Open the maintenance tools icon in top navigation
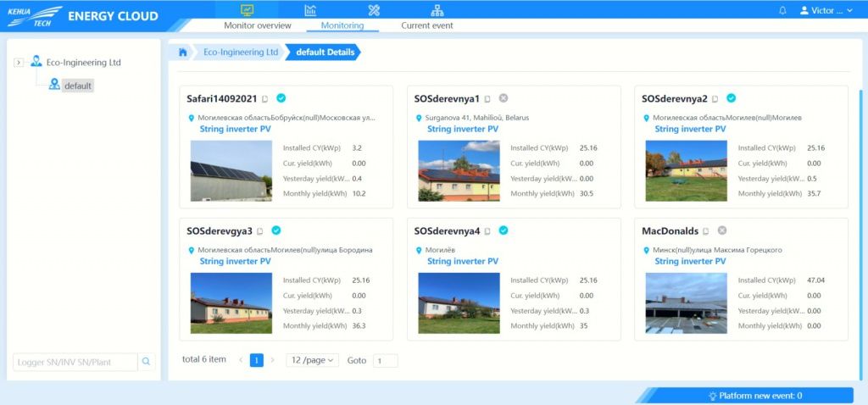This screenshot has height=405, width=868. (x=374, y=10)
